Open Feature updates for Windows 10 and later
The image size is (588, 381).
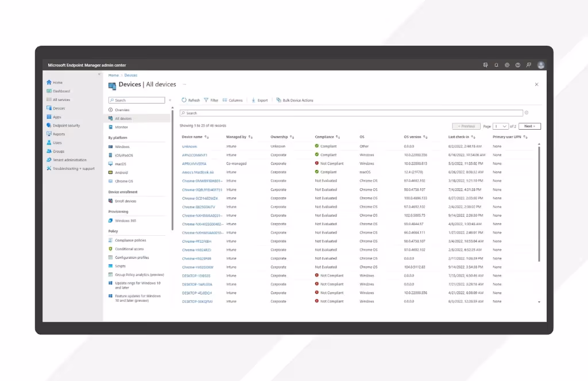pos(134,298)
